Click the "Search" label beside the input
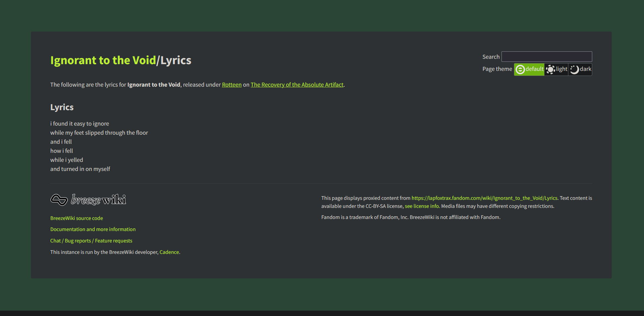Screen dimensions: 644x316 coord(491,57)
